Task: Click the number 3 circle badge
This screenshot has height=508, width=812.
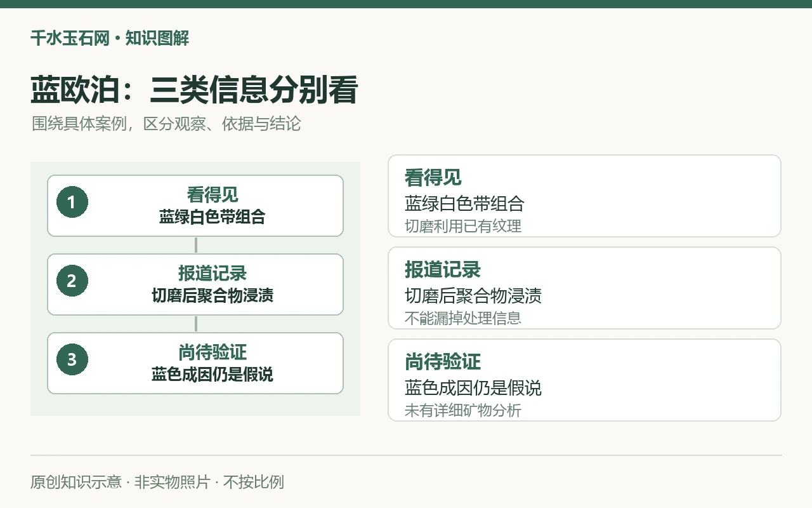Action: 72,360
